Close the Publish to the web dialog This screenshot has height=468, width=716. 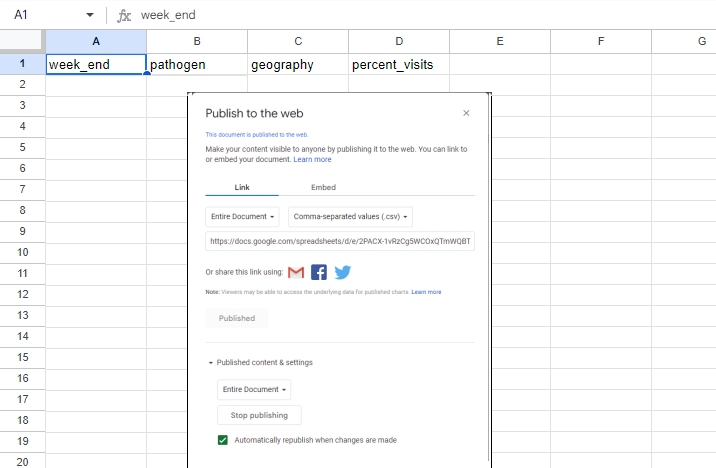click(x=466, y=113)
